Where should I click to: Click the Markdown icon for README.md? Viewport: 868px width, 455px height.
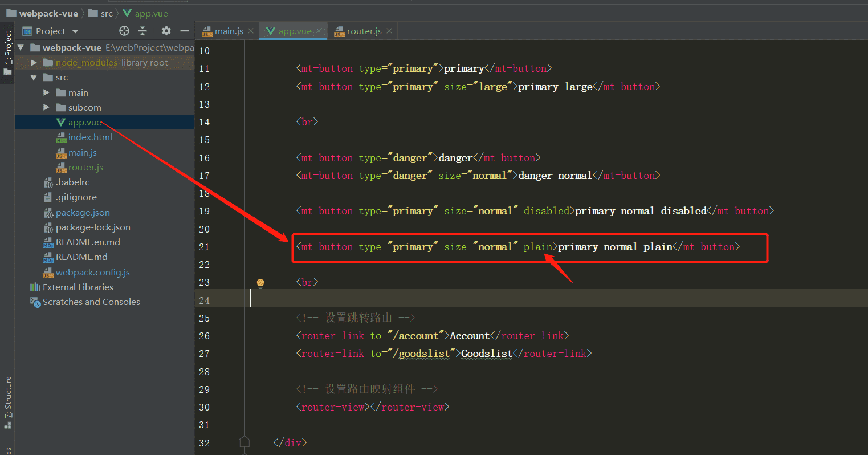pos(48,257)
